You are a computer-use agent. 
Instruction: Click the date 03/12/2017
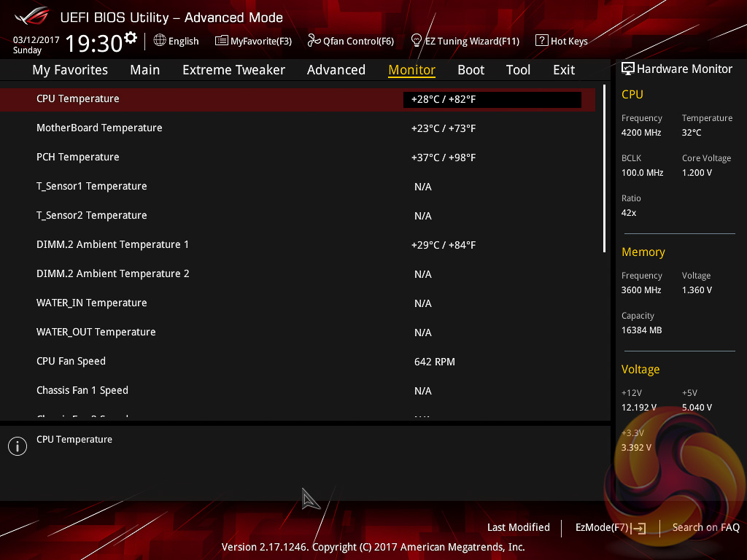36,39
